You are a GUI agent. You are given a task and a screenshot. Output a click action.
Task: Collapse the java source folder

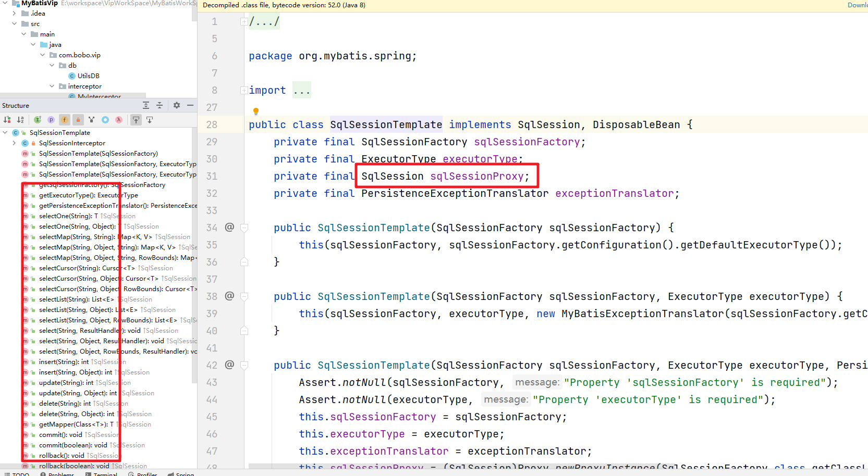tap(33, 45)
